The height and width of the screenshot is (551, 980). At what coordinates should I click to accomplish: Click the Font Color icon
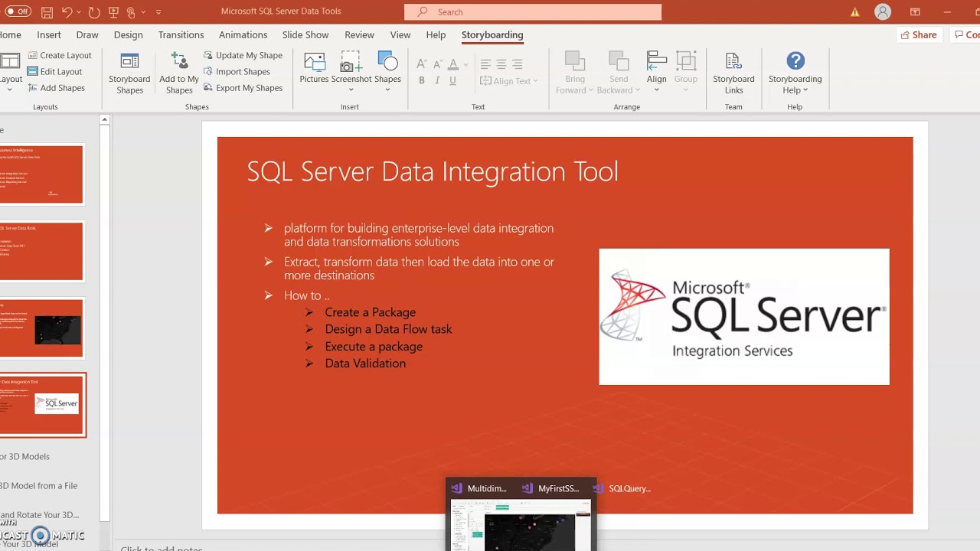point(453,64)
